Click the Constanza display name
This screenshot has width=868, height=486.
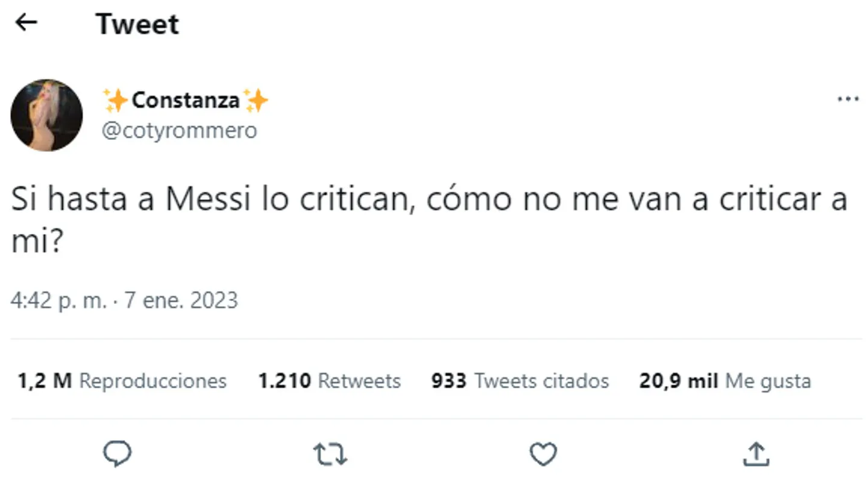(185, 100)
